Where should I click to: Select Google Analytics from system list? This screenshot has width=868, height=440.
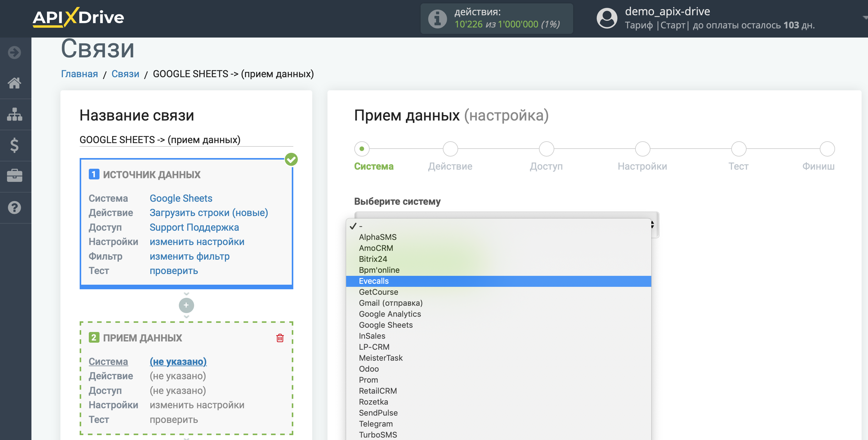point(498,314)
